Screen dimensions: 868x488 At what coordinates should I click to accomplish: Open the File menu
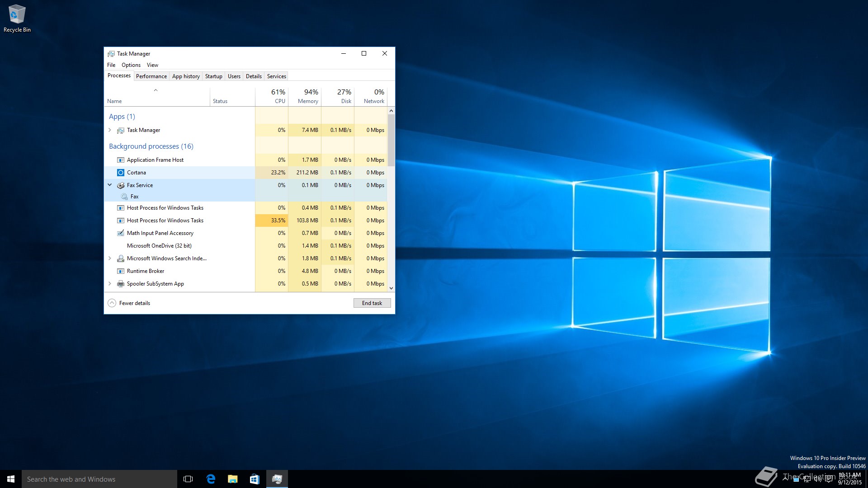tap(111, 65)
